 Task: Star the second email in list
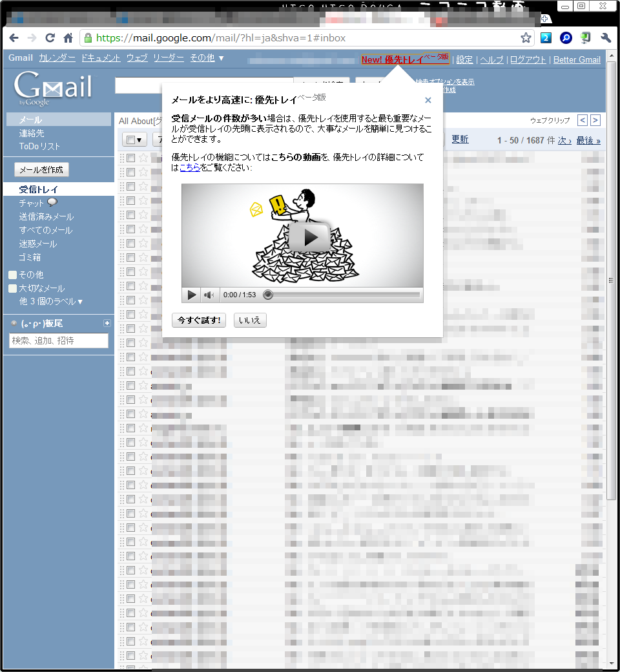pyautogui.click(x=143, y=172)
